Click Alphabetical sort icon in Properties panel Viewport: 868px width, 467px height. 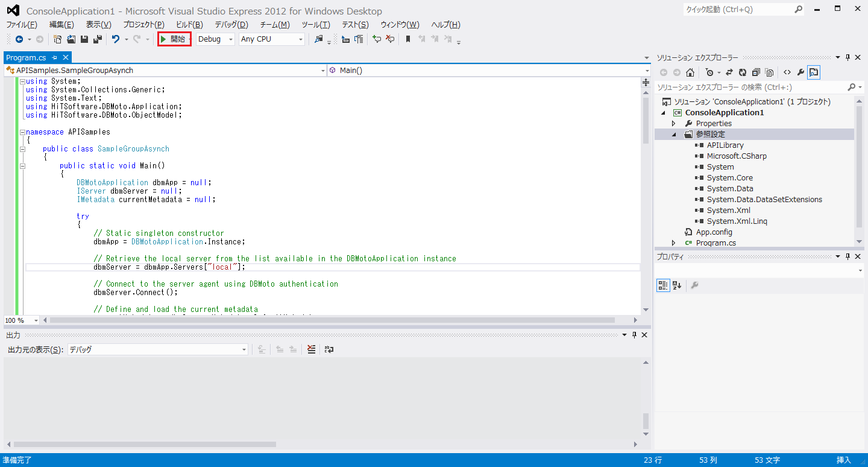pyautogui.click(x=677, y=285)
